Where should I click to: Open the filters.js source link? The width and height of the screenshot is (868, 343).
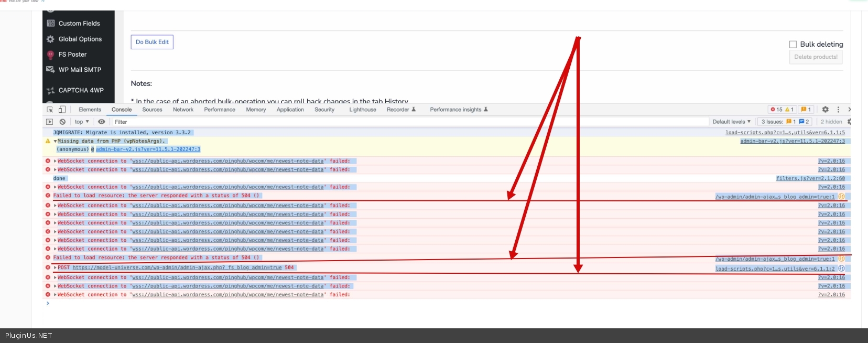pyautogui.click(x=810, y=178)
